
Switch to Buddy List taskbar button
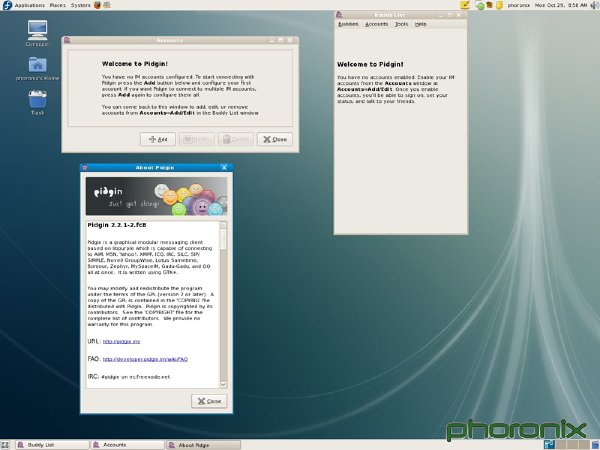53,445
